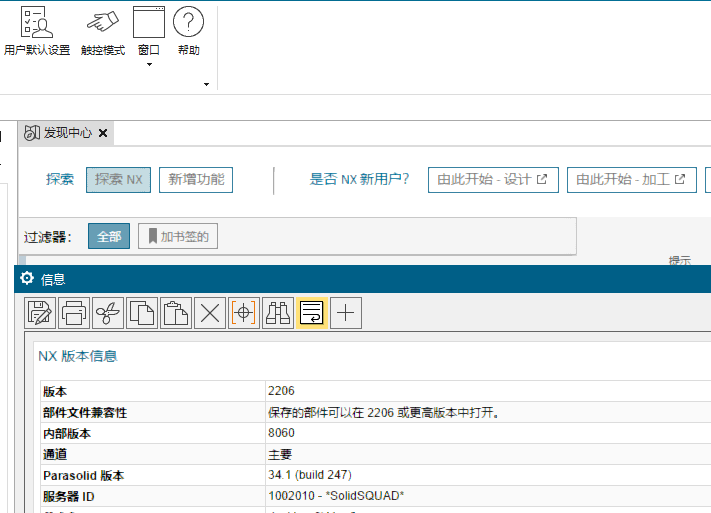The width and height of the screenshot is (711, 513).
Task: Click the gear icon in 信息 title bar
Action: [27, 278]
